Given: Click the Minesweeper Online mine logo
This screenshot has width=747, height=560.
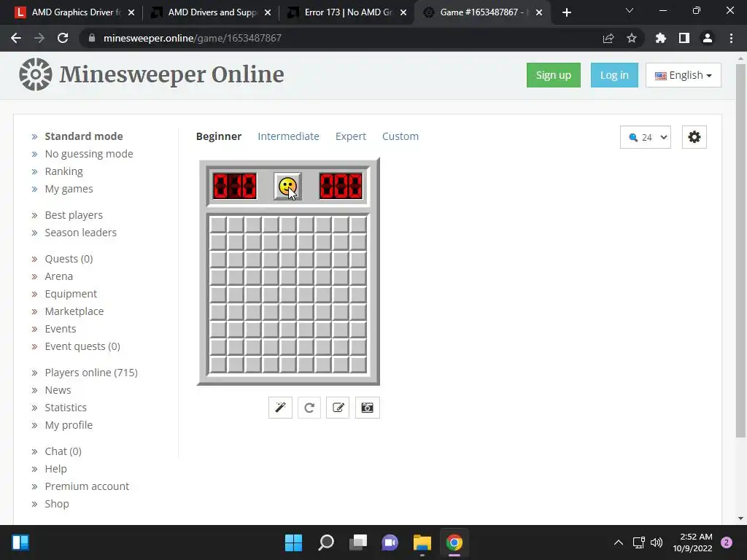Looking at the screenshot, I should [36, 74].
